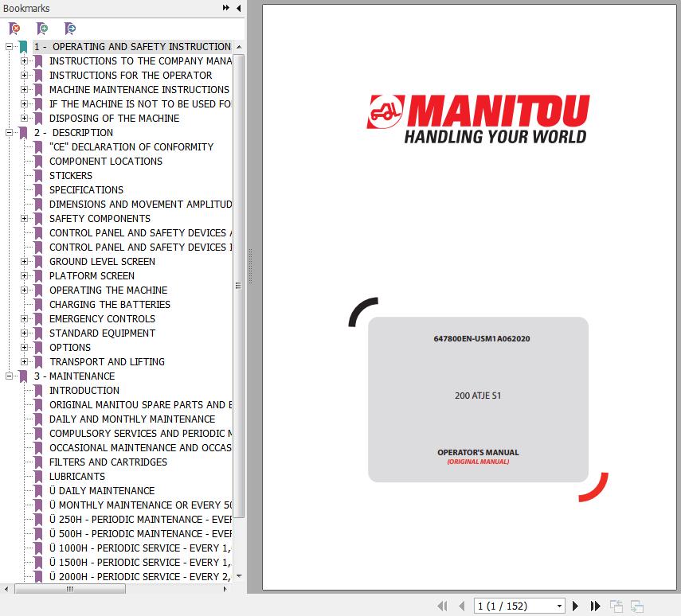Expand 'GROUND LEVEL SCREEN' bookmark
681x616 pixels.
pyautogui.click(x=25, y=261)
